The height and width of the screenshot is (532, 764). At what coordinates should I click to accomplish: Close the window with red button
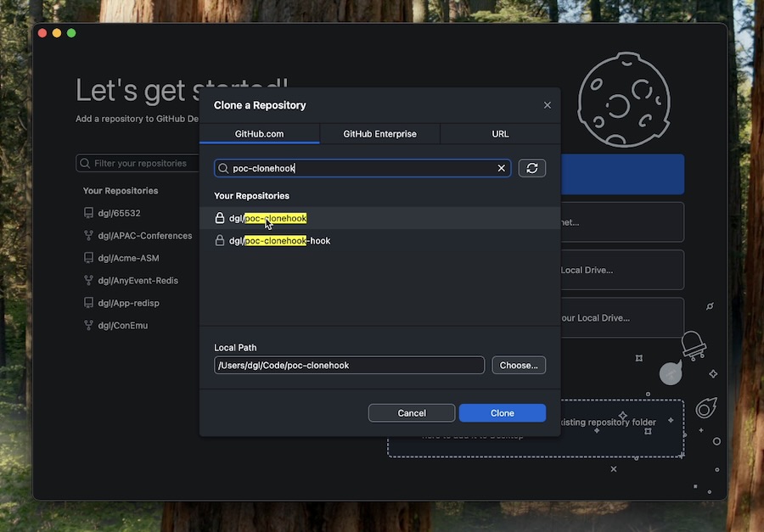(42, 33)
